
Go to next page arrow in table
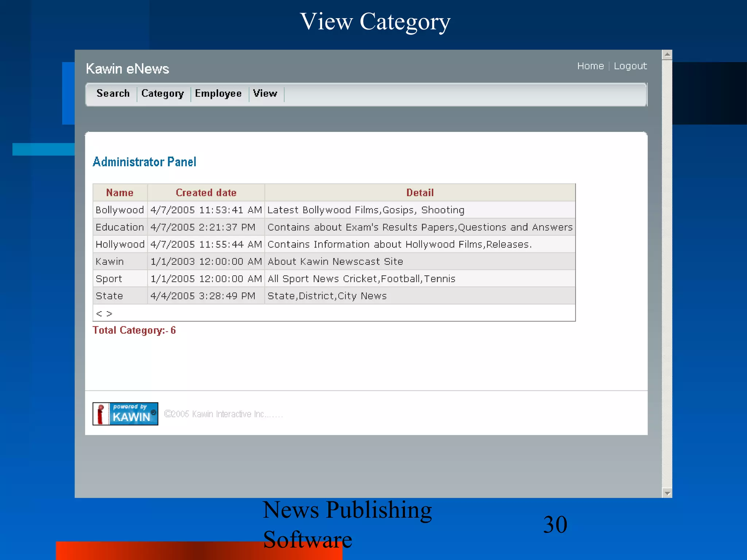pos(109,314)
